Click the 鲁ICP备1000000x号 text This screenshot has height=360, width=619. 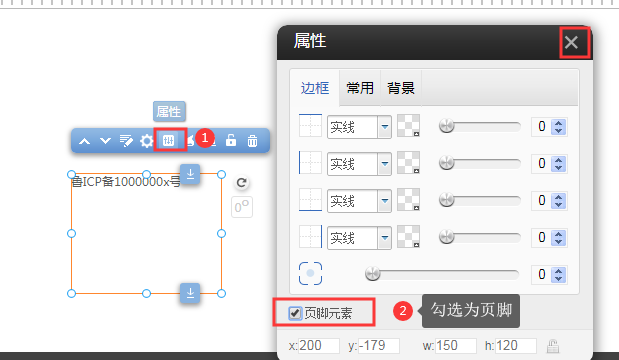tap(126, 182)
